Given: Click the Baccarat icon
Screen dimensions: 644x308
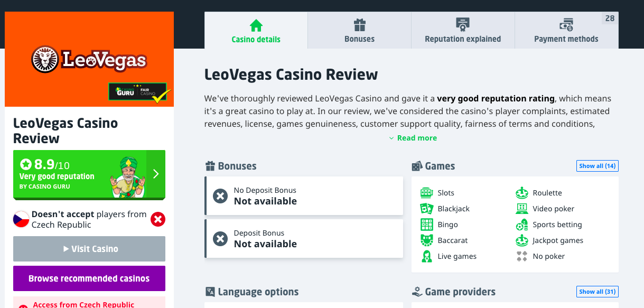Looking at the screenshot, I should [426, 240].
